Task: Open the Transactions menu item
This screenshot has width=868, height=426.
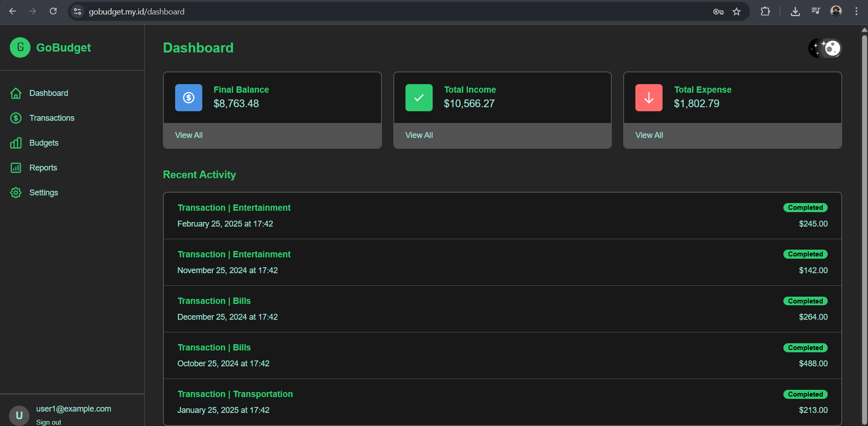Action: tap(52, 118)
